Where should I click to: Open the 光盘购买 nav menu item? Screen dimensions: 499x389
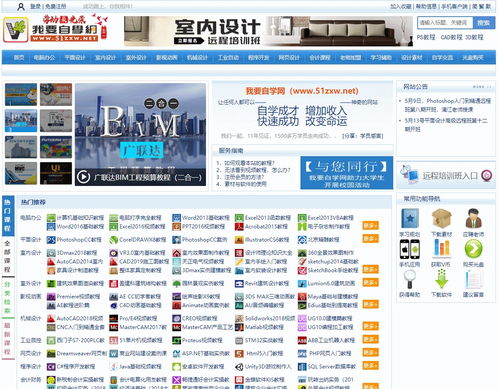pyautogui.click(x=473, y=58)
